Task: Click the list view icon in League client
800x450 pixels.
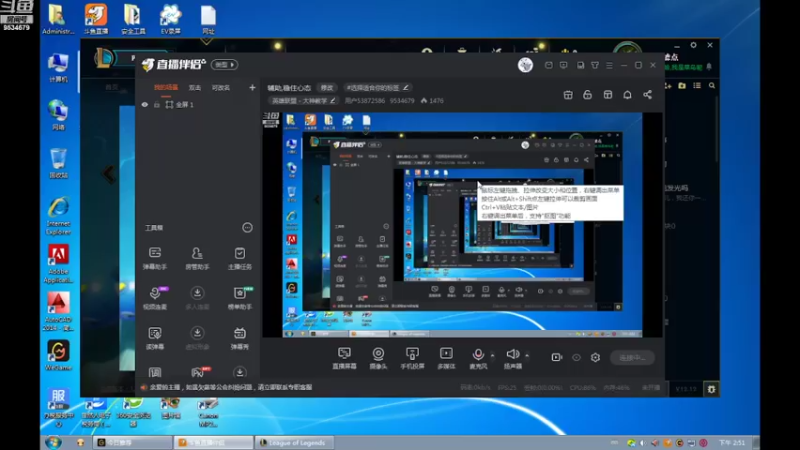Action: click(x=697, y=86)
